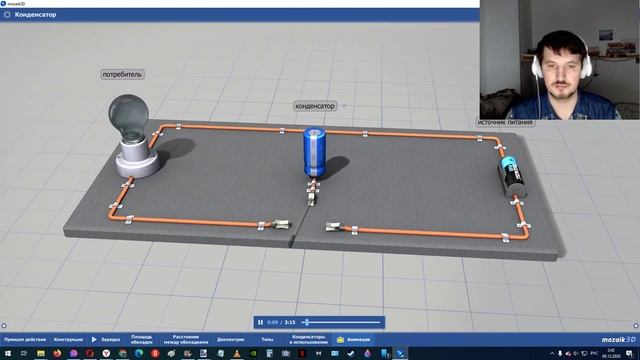
Task: Pause the animation playback
Action: (260, 322)
